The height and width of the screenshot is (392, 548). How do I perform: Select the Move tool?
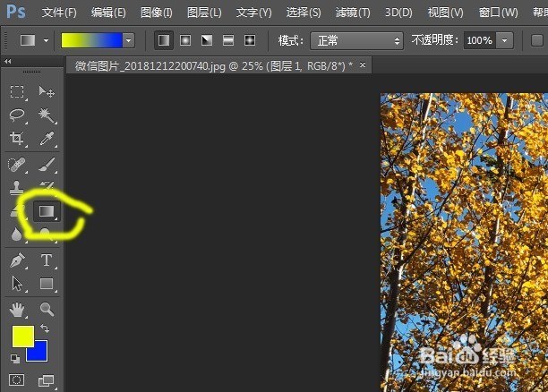tap(47, 92)
